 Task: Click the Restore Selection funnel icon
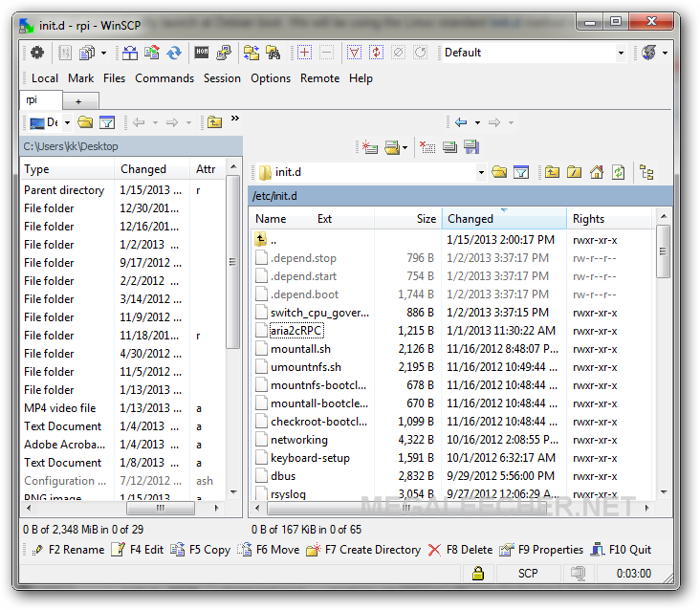(x=354, y=53)
